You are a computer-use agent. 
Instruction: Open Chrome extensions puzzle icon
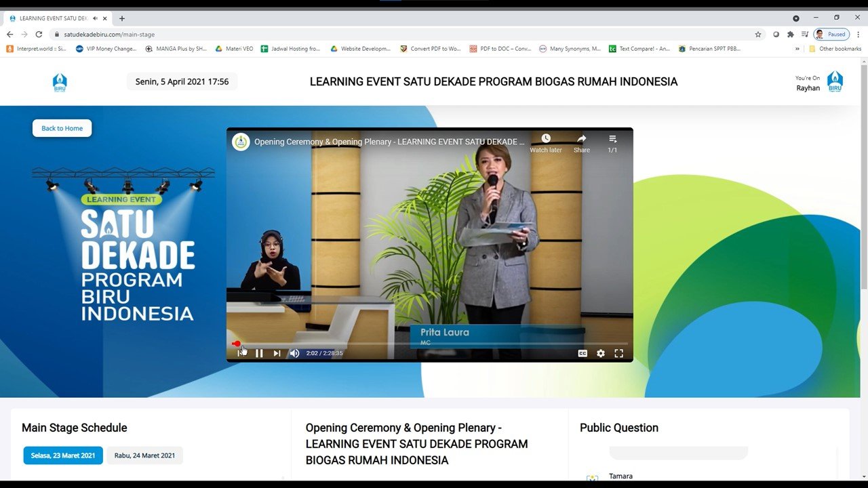[x=790, y=35]
